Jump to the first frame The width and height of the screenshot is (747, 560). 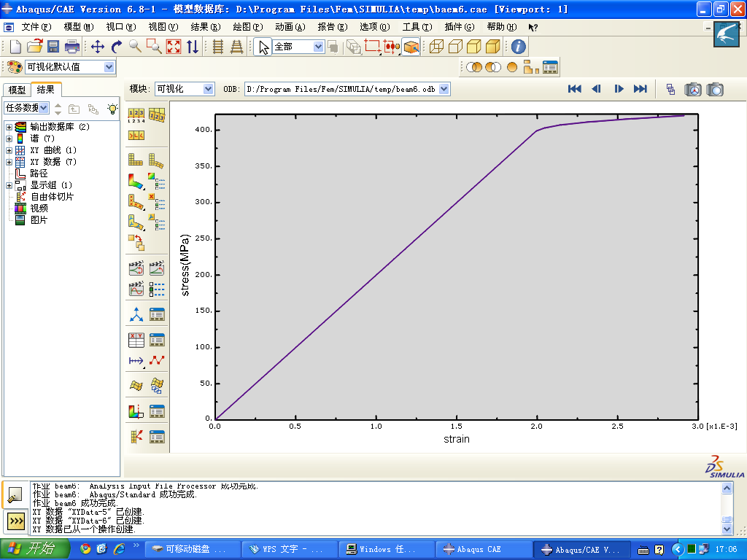click(575, 89)
